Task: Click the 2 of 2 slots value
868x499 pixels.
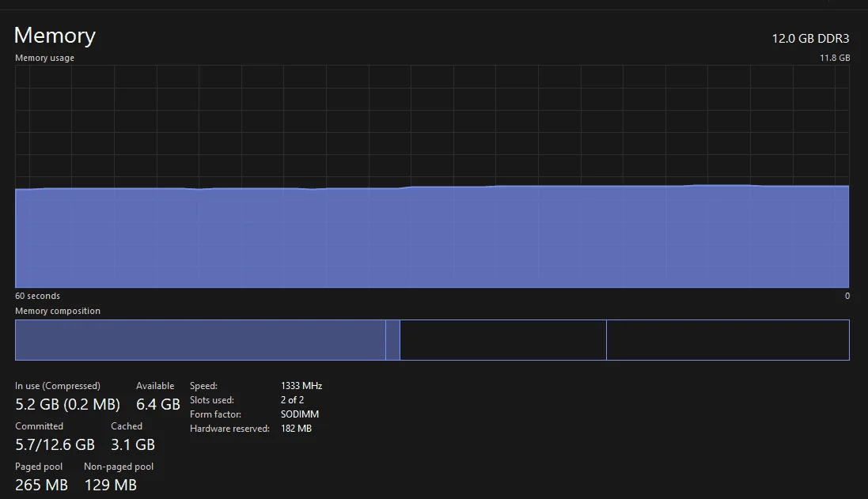Action: (292, 400)
